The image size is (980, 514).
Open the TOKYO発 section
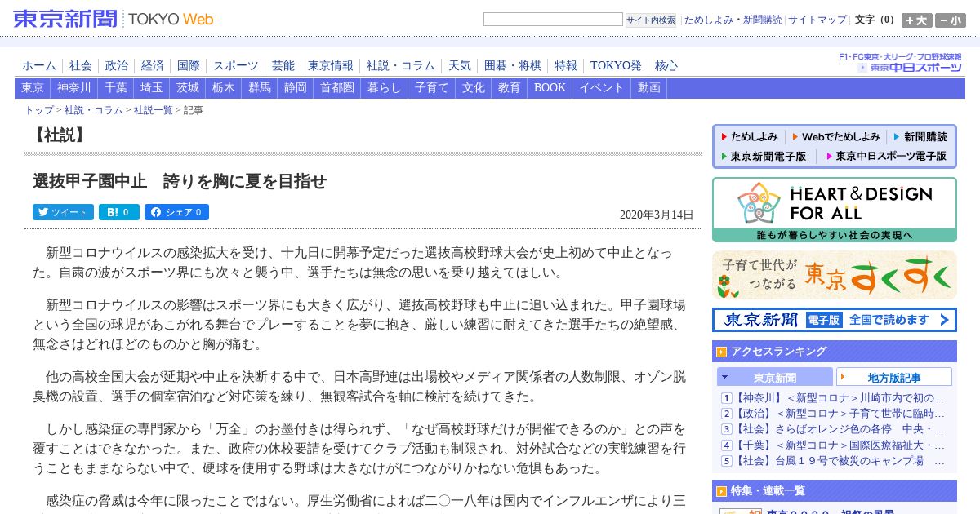click(616, 66)
